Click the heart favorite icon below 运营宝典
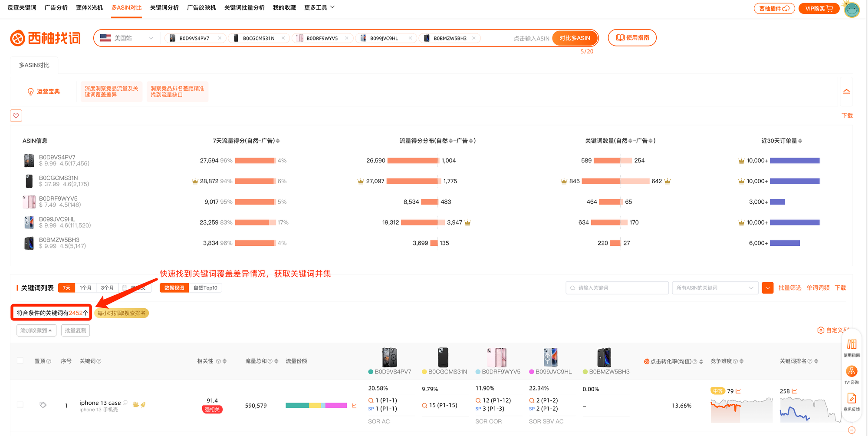The height and width of the screenshot is (436, 868). [x=16, y=116]
